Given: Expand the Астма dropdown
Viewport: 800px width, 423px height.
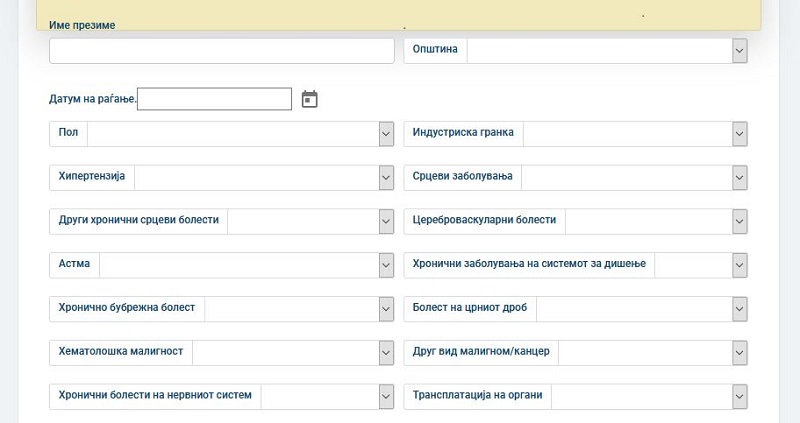Looking at the screenshot, I should click(x=246, y=265).
